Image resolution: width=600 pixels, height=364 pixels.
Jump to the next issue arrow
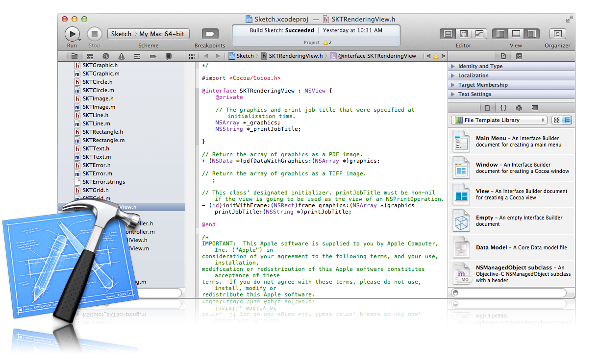444,56
